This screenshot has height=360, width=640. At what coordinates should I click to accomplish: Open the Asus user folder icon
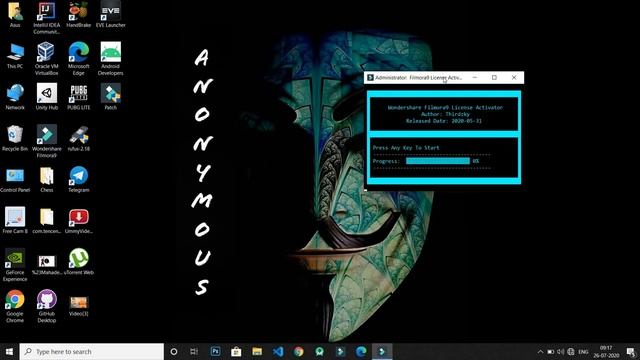point(15,14)
